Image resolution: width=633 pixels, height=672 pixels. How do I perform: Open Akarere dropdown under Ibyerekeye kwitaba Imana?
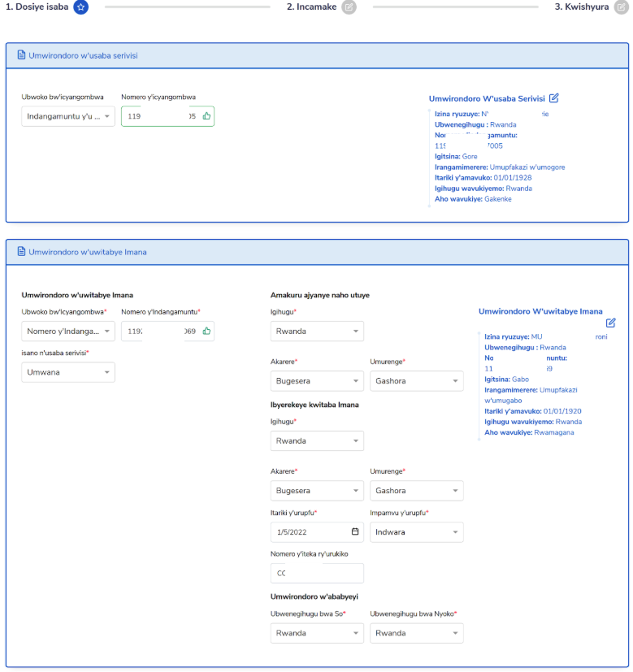(317, 490)
